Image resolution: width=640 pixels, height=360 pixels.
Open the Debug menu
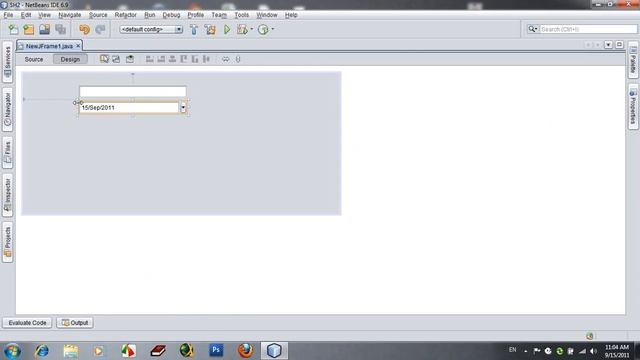tap(171, 15)
